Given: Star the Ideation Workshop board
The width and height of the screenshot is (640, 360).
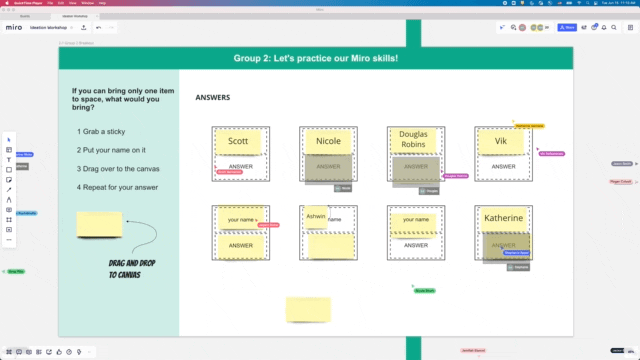Looking at the screenshot, I should (72, 28).
